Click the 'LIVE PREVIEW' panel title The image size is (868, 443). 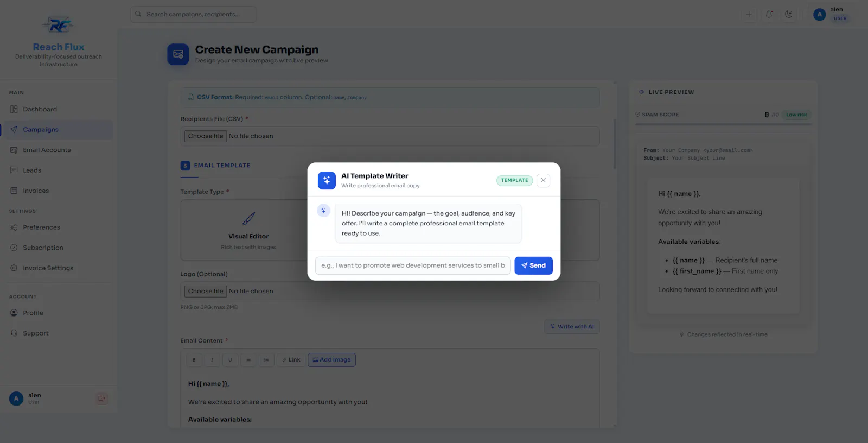pos(671,92)
